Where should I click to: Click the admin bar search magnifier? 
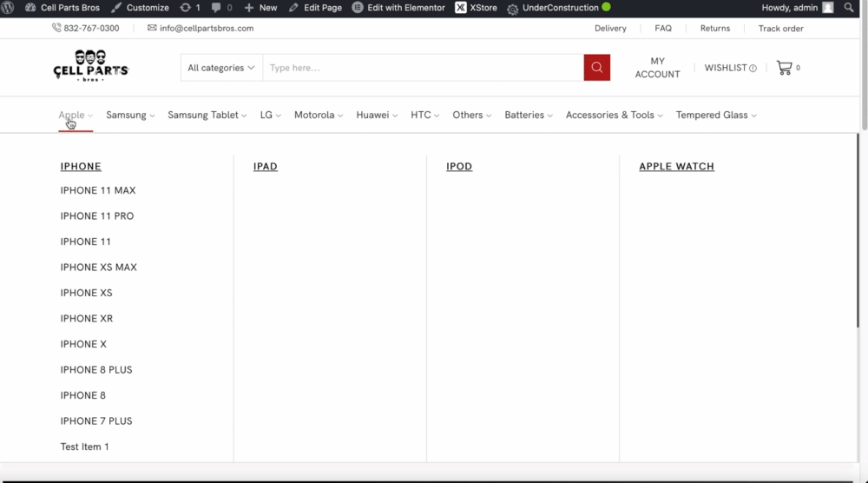tap(849, 8)
